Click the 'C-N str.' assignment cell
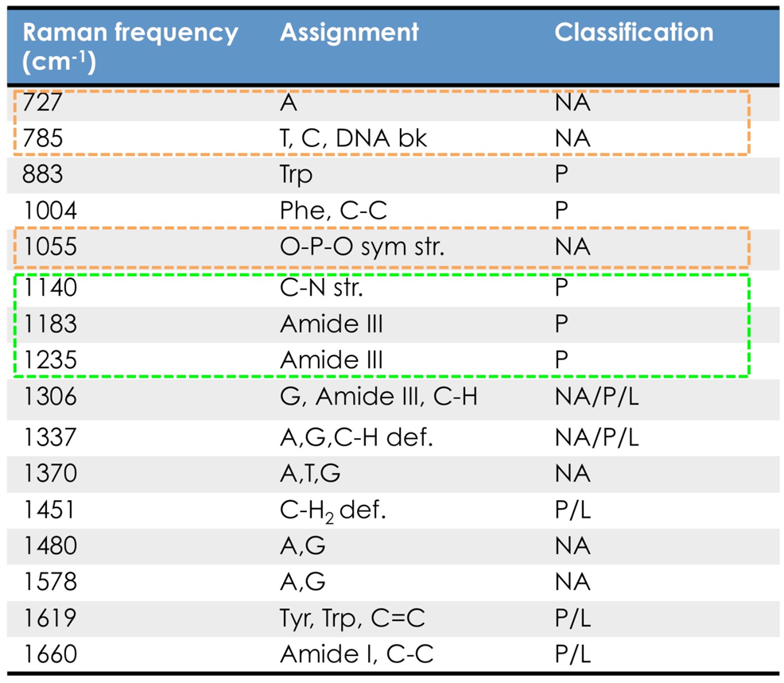This screenshot has height=683, width=784. (321, 288)
